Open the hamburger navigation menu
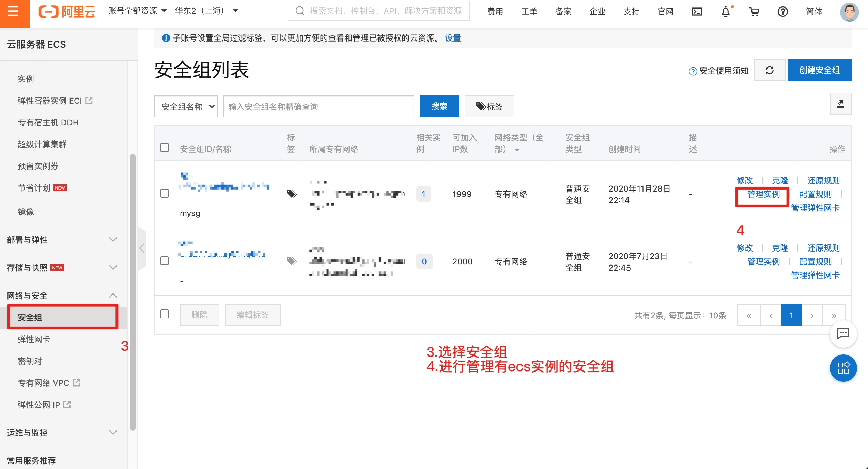The width and height of the screenshot is (868, 469). point(13,12)
